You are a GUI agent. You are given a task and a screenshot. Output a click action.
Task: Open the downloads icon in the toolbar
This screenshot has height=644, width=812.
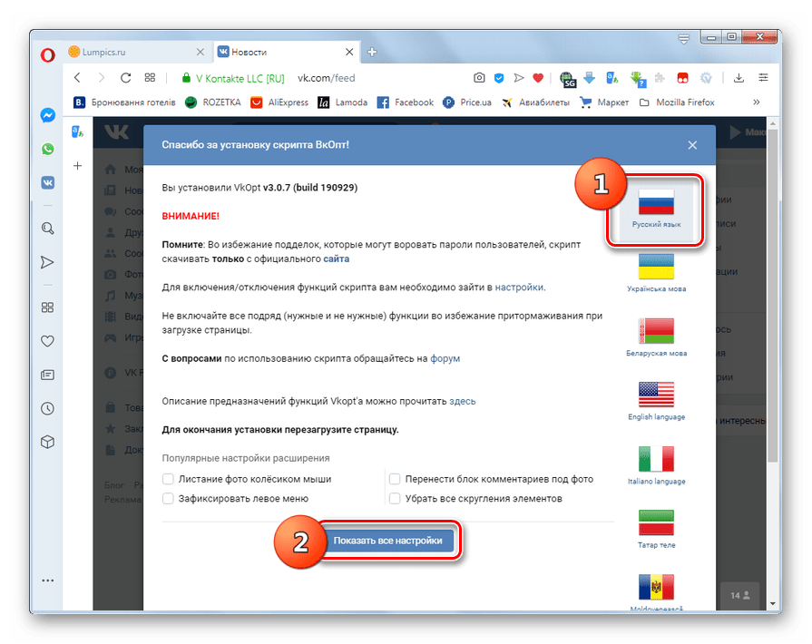(x=739, y=78)
